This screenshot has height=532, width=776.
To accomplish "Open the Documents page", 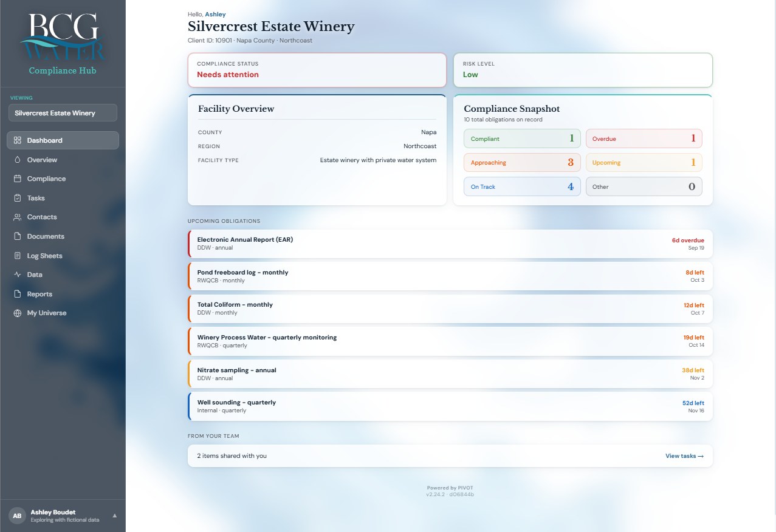I will click(x=63, y=236).
